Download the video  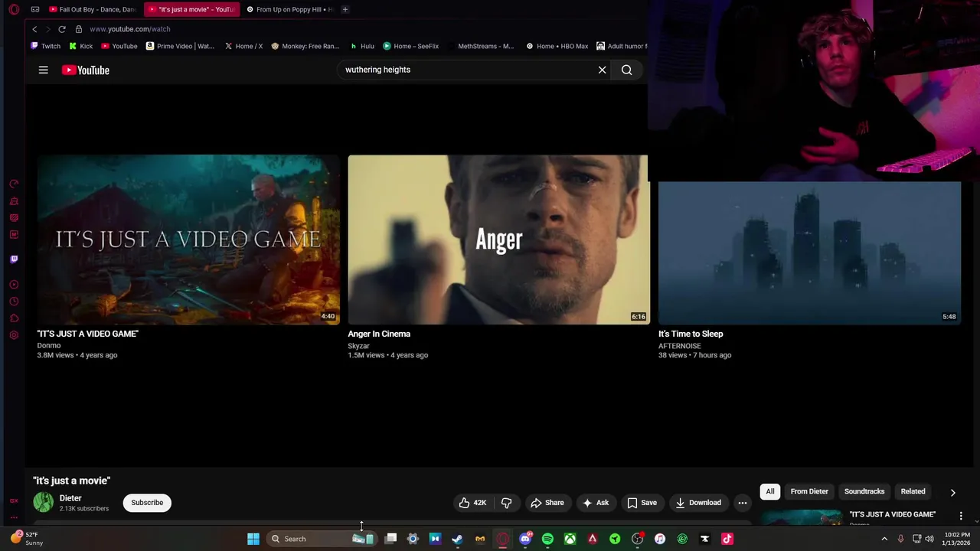coord(698,503)
